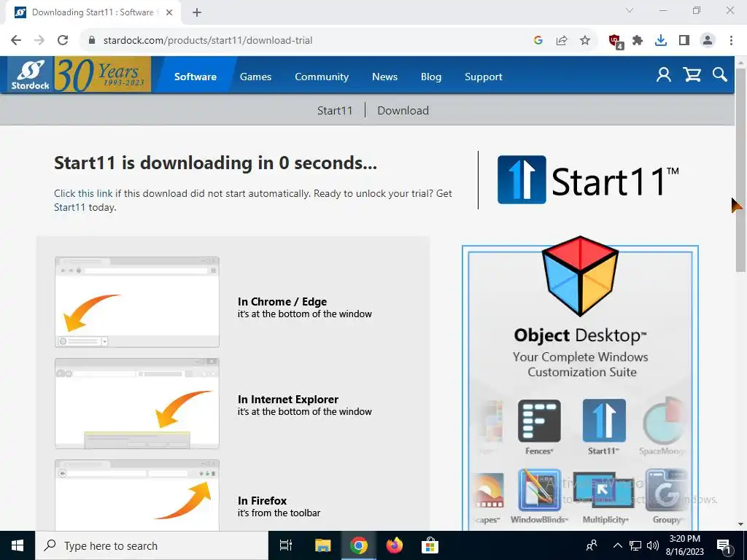Open Firefox from the taskbar
The image size is (747, 560).
point(394,545)
